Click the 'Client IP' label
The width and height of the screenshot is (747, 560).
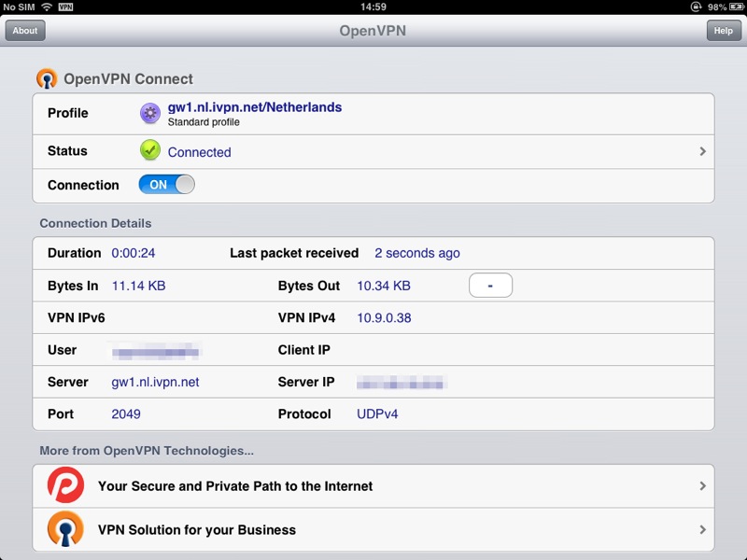[304, 350]
